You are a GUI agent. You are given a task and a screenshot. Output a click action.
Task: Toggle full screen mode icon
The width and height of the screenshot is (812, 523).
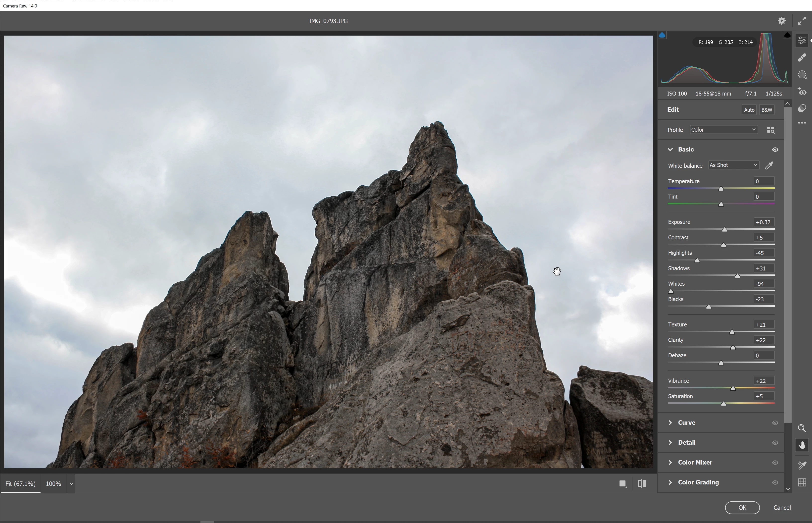802,21
